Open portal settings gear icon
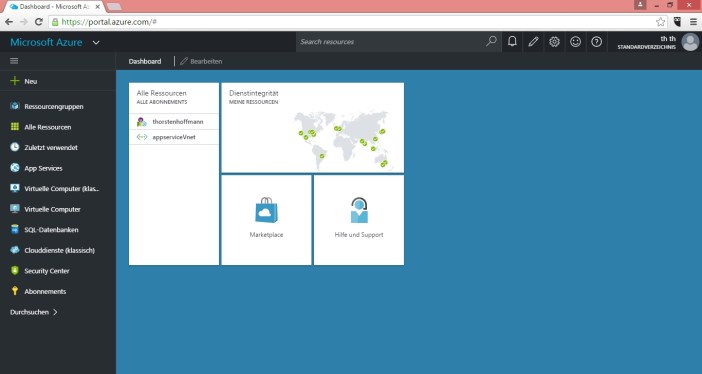Screen dimensions: 702x374 554,42
